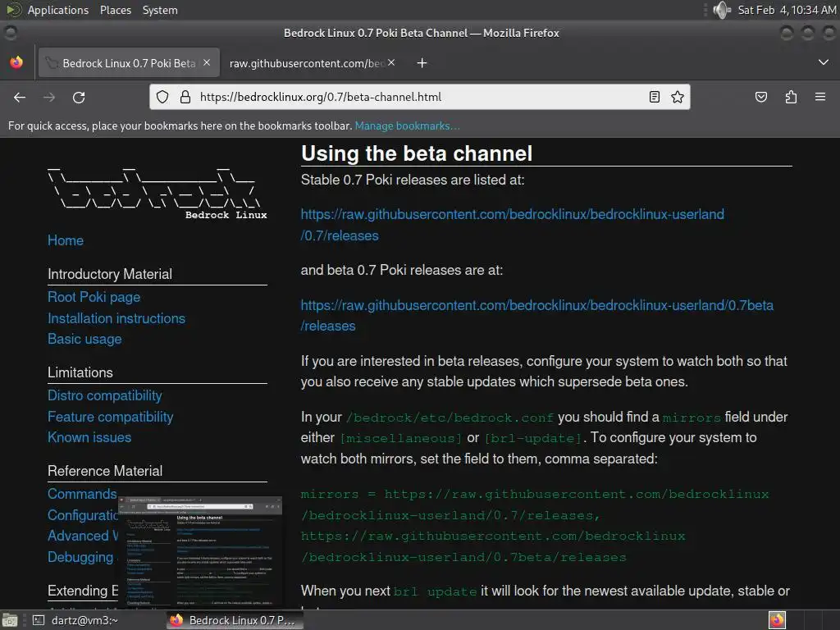Viewport: 840px width, 630px height.
Task: Click the clock showing Sat Feb 4
Action: point(787,10)
